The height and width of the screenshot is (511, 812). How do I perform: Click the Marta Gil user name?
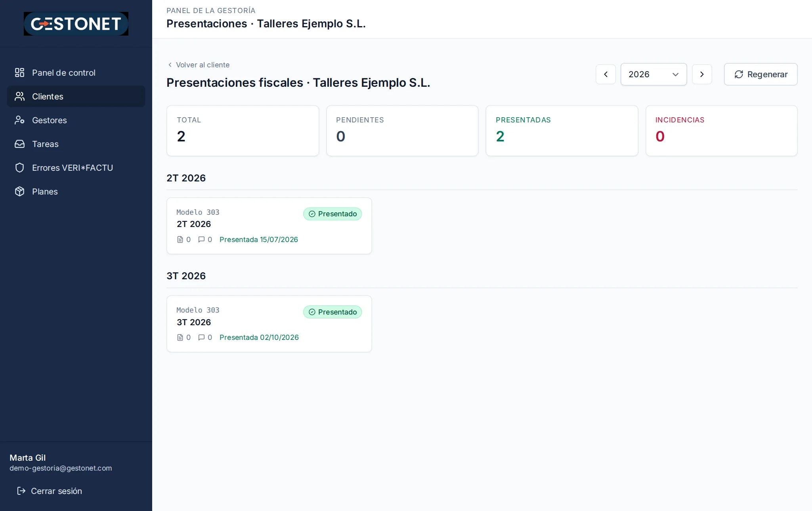pos(27,458)
